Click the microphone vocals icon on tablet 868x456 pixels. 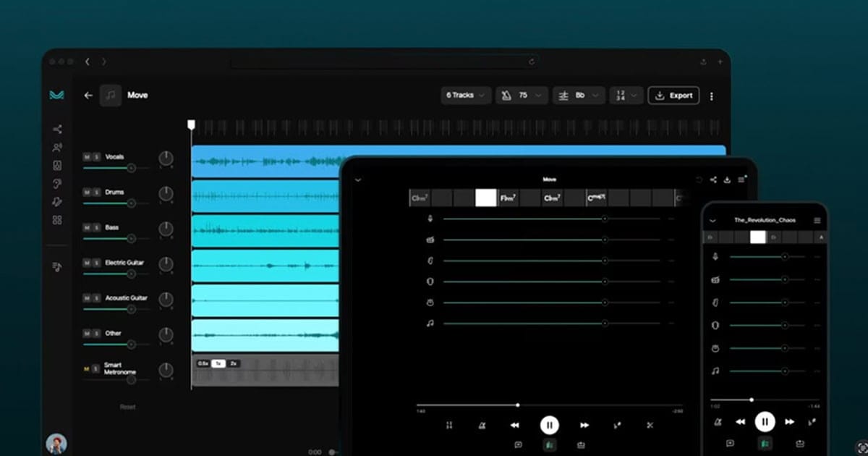[430, 219]
